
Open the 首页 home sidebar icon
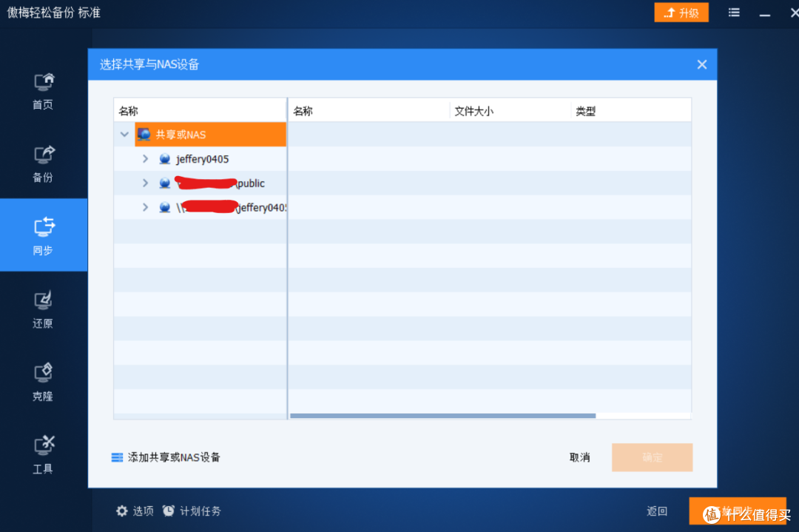click(x=44, y=91)
